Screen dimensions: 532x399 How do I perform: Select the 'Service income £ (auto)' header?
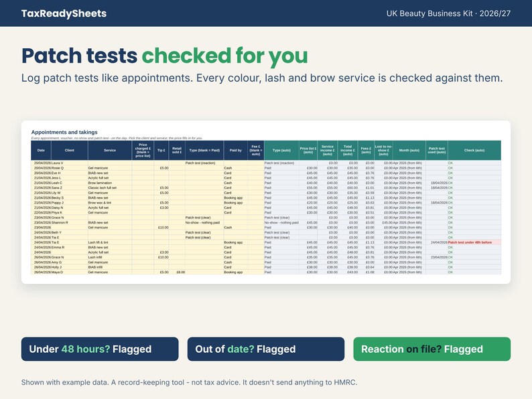click(328, 150)
